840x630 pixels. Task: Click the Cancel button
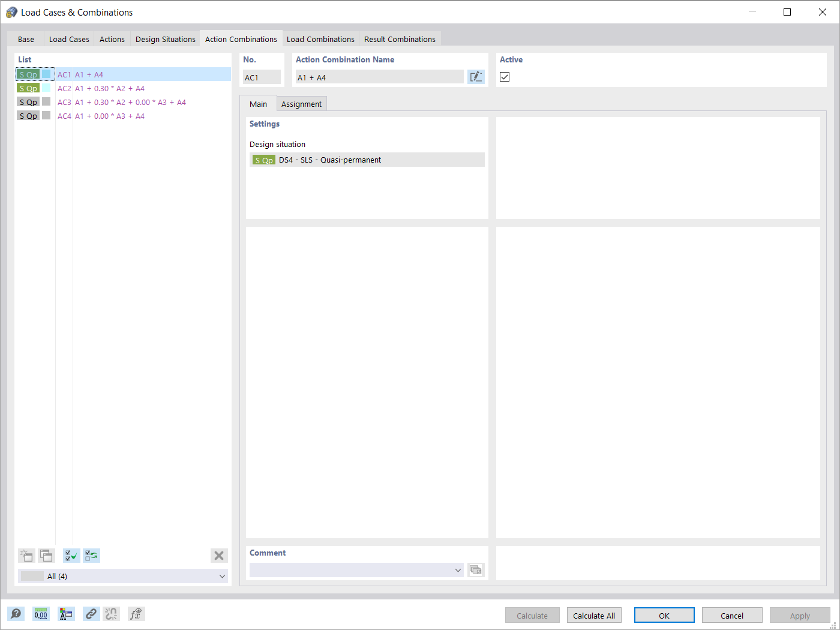[x=732, y=616]
